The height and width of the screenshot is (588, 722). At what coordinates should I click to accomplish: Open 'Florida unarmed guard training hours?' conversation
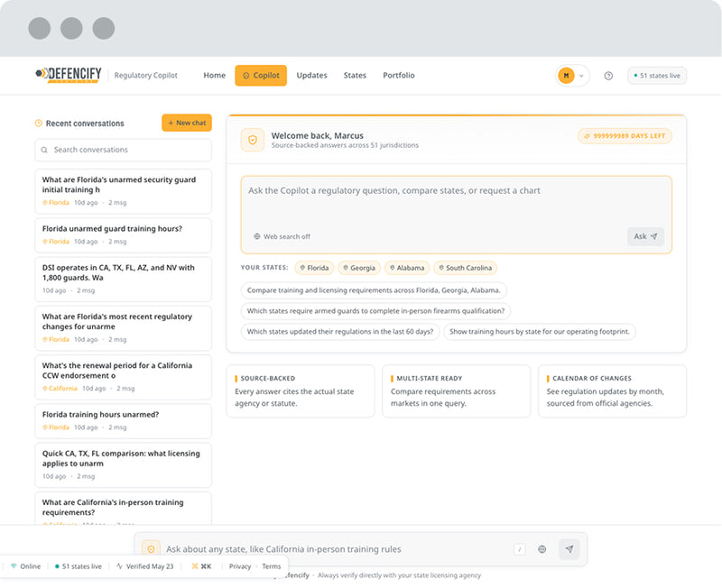[124, 235]
